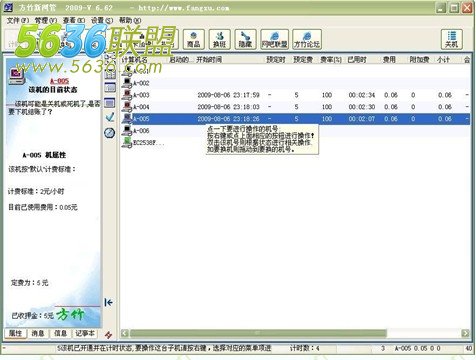Screen dimensions: 476x360
Task: Switch to the 信息 tab
Action: [60, 333]
